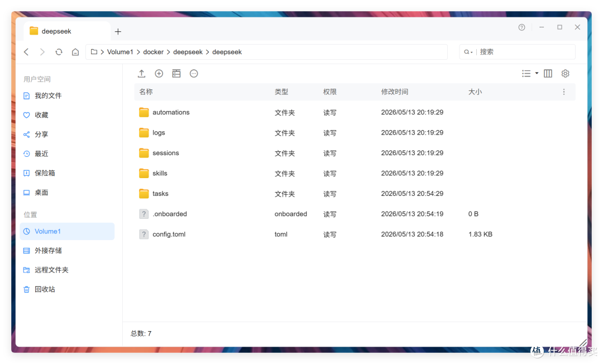Click the 总数: 7 status text
Image resolution: width=603 pixels, height=364 pixels.
tap(141, 334)
